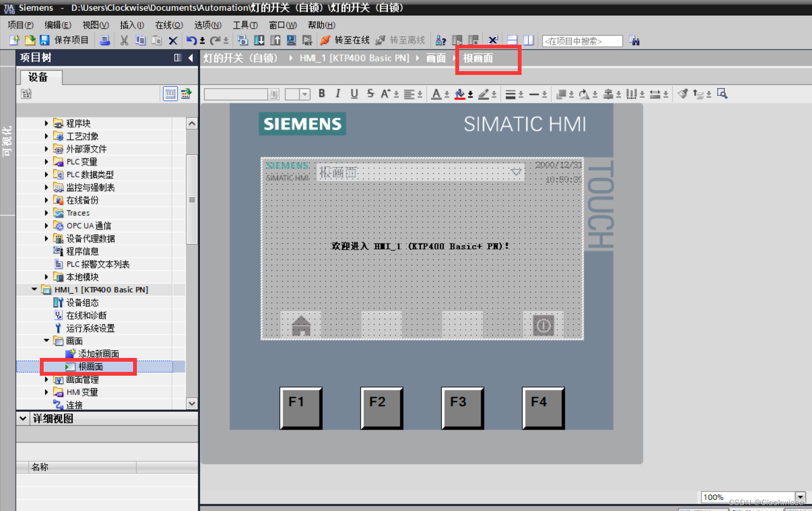Collapse the HMI_1 [KTP400 Basic PN] node

pos(34,289)
